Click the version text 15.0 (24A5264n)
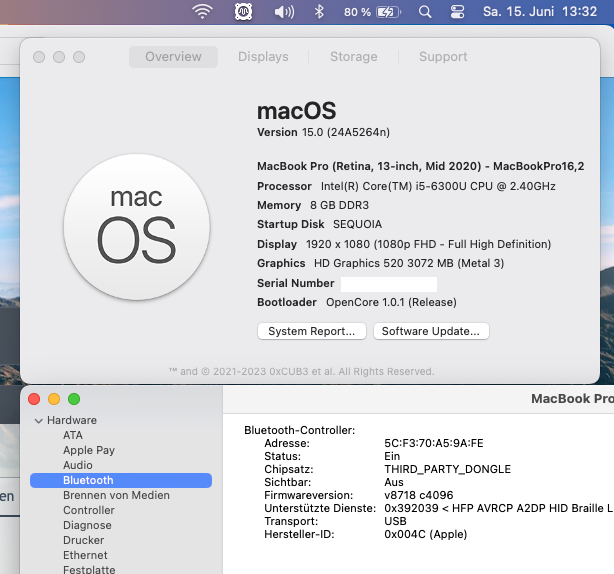Viewport: 614px width, 574px height. point(346,132)
